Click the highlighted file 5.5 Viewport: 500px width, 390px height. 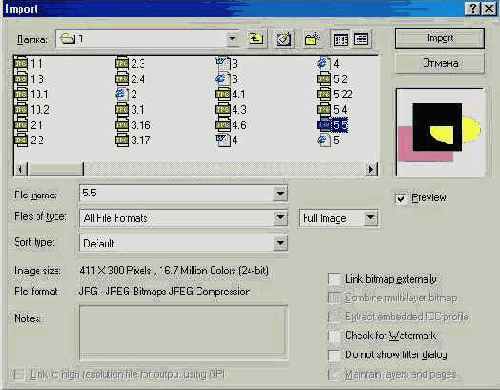pos(332,125)
